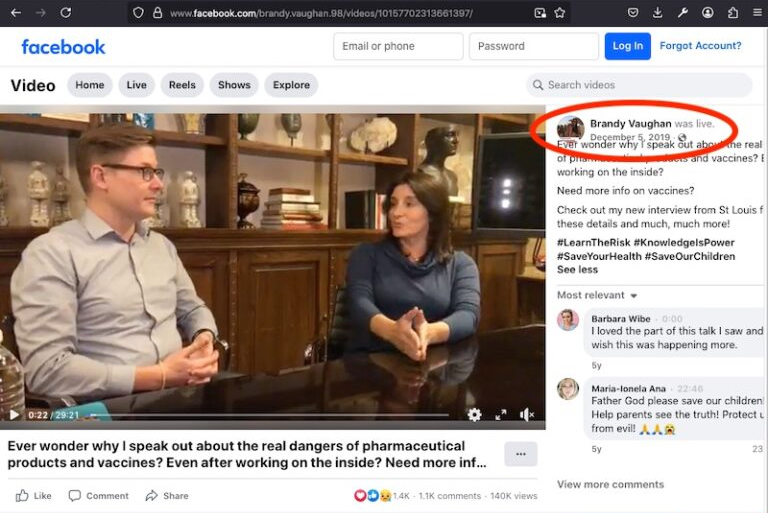Open the extensions puzzle icon
Screen dimensions: 768x513
[x=733, y=13]
